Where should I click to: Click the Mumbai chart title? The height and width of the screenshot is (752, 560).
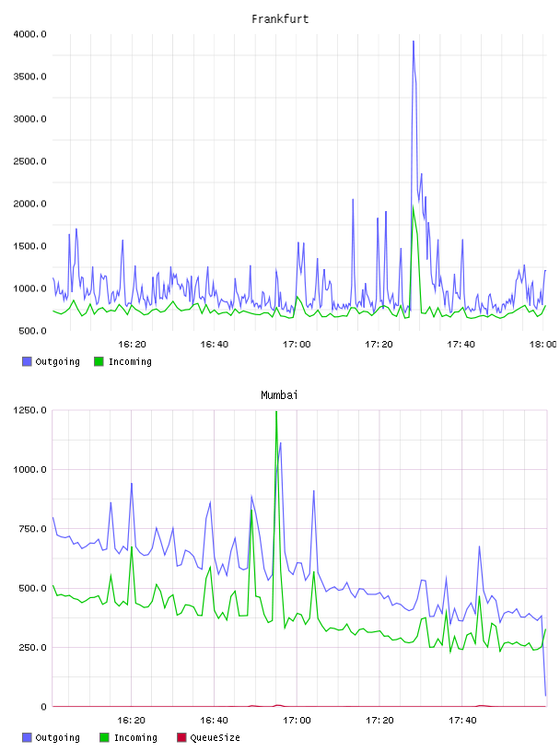[279, 395]
